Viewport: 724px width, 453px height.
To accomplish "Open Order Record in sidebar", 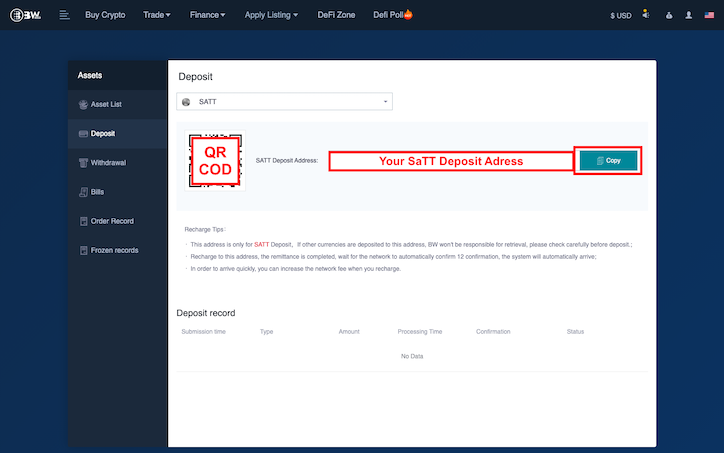I will click(117, 221).
